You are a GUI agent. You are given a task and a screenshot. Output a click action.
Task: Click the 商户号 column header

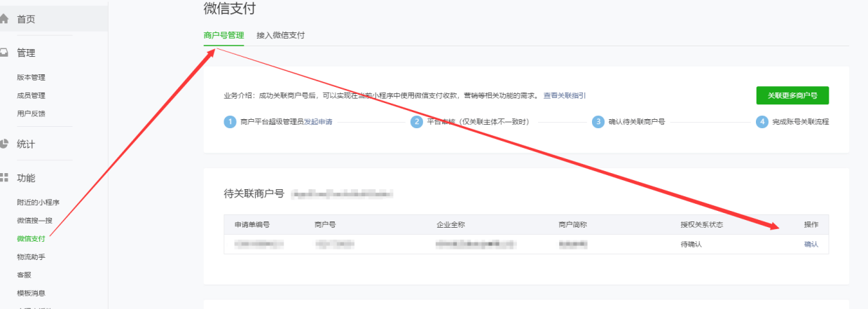click(325, 225)
